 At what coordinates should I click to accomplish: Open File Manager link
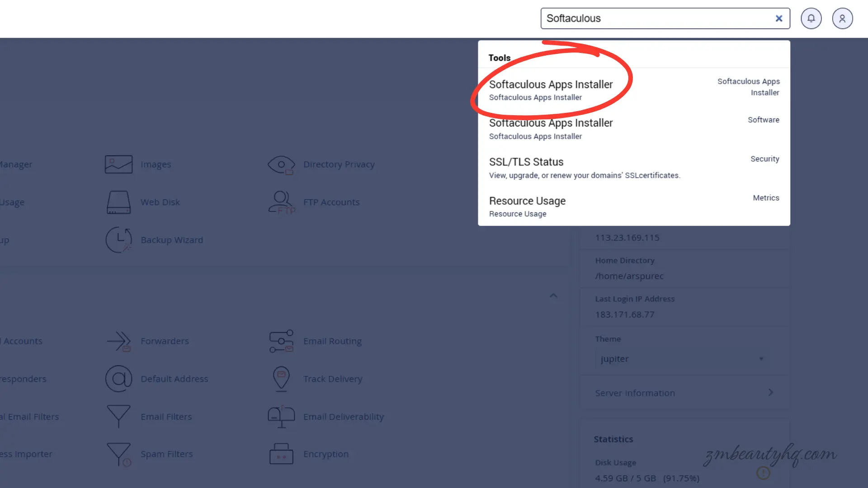[16, 164]
